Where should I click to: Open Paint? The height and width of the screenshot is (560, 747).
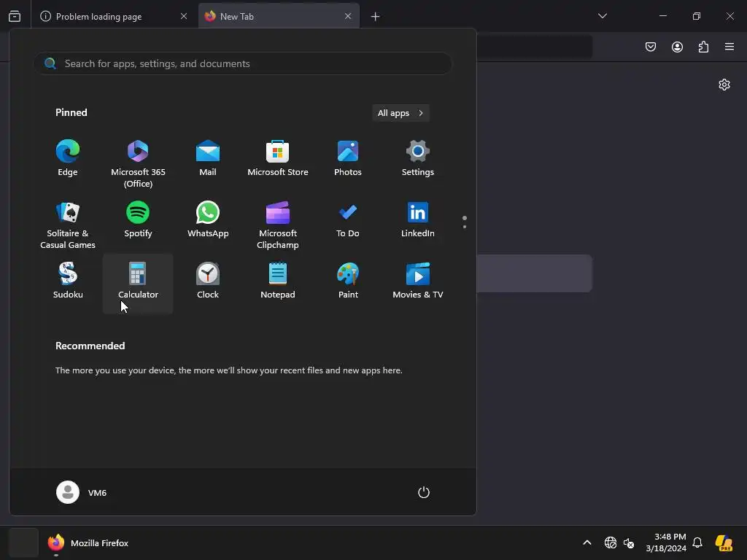tap(348, 281)
